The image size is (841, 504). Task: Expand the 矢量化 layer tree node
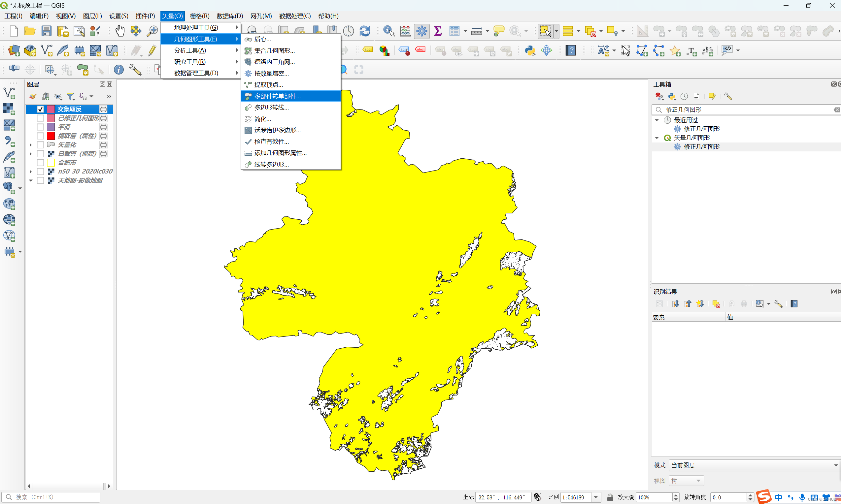pyautogui.click(x=31, y=145)
